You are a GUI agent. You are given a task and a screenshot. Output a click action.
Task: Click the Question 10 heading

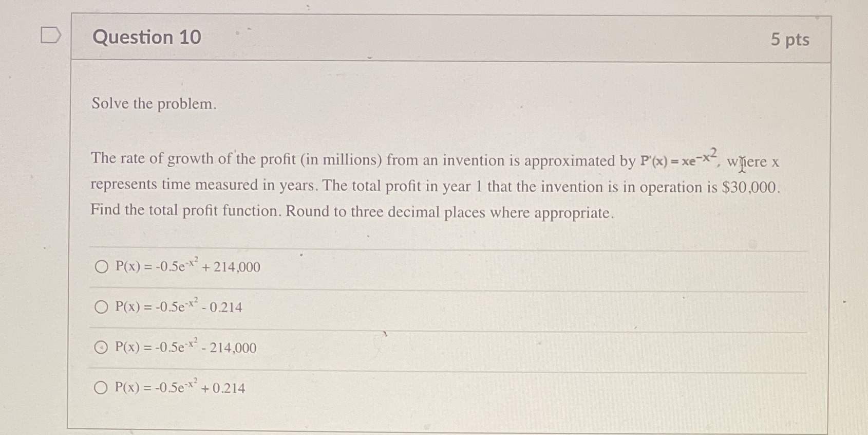point(145,38)
